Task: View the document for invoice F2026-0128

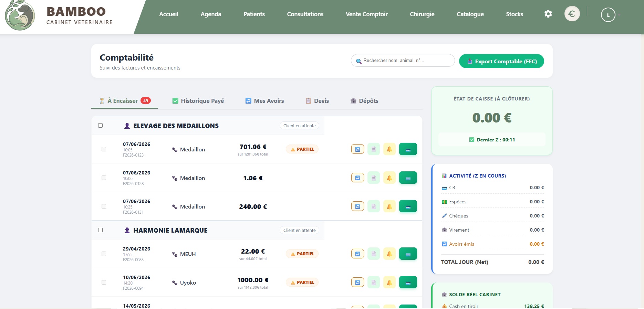Action: (x=374, y=178)
